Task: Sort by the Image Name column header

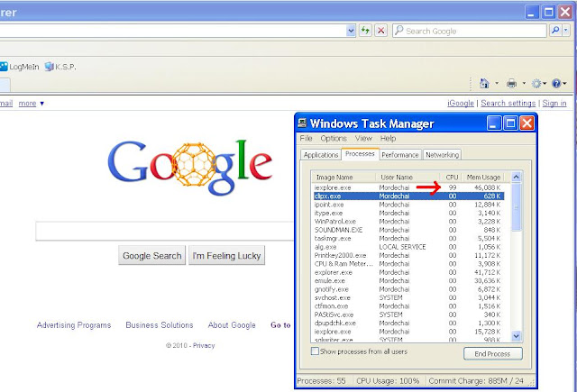Action: click(x=343, y=178)
